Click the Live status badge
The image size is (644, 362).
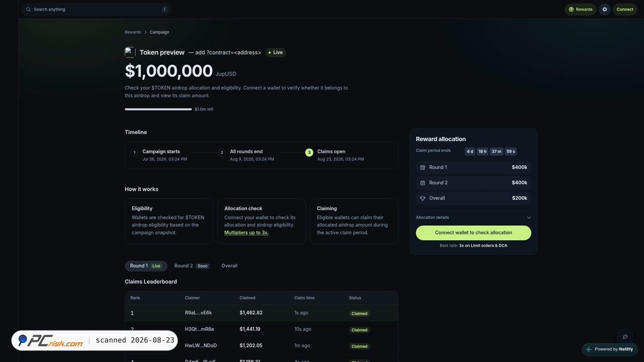tap(275, 53)
